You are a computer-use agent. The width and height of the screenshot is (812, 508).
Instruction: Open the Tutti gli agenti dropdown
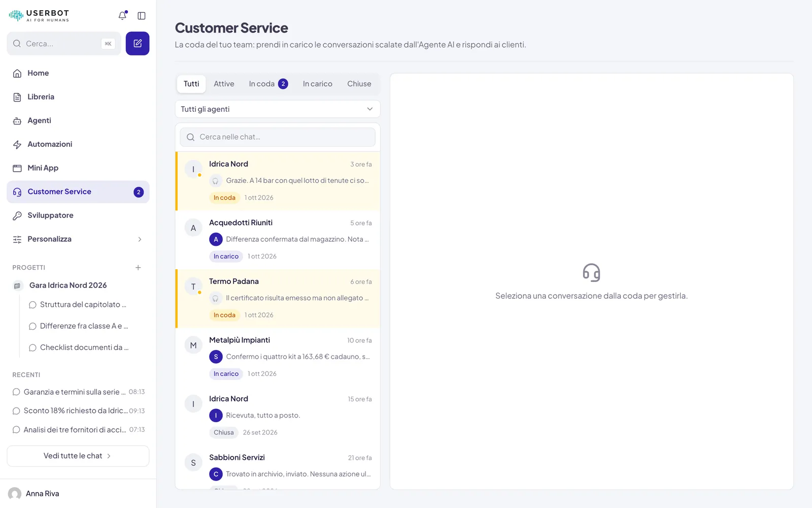tap(278, 109)
